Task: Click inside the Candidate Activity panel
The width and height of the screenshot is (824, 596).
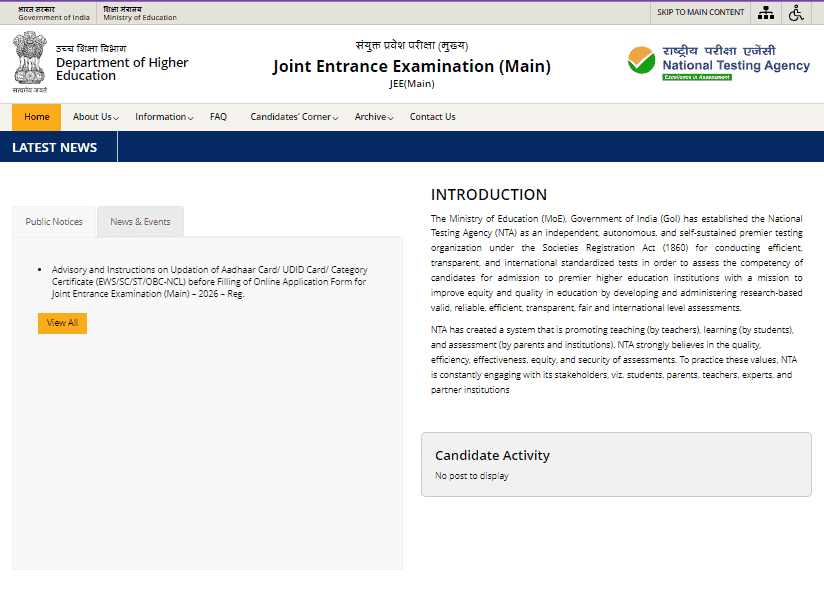Action: click(615, 464)
